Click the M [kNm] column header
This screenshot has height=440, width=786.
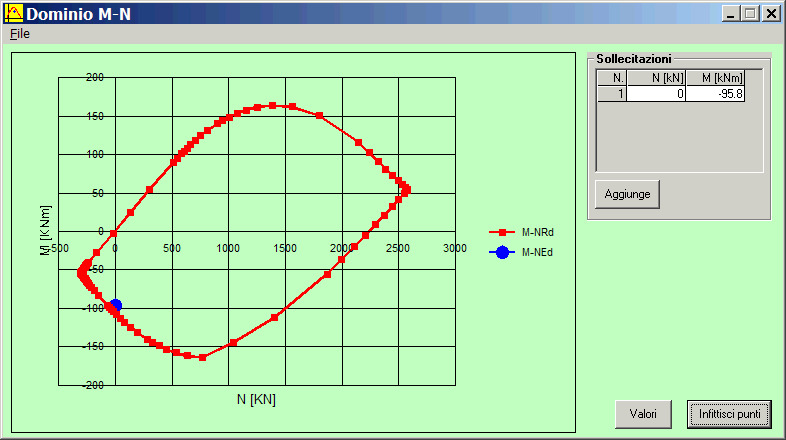coord(715,78)
